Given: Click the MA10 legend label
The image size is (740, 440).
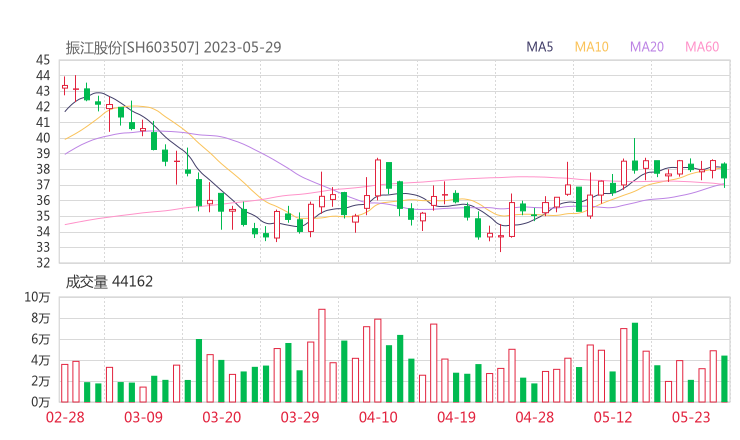Looking at the screenshot, I should click(591, 47).
